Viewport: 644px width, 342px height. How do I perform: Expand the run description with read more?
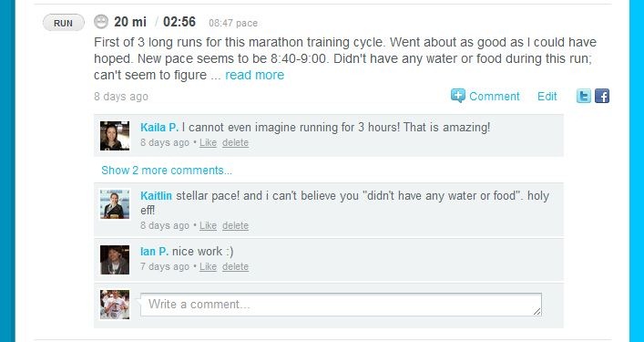pyautogui.click(x=255, y=75)
